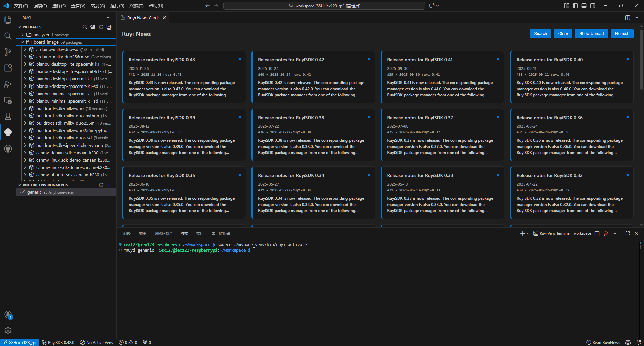
Task: Click the Show Unread button
Action: tap(591, 34)
